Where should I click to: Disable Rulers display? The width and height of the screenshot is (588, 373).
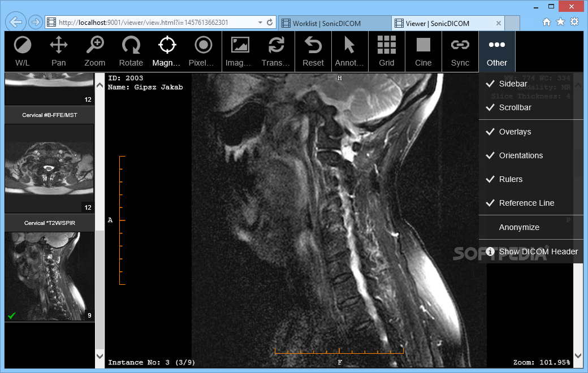click(531, 179)
